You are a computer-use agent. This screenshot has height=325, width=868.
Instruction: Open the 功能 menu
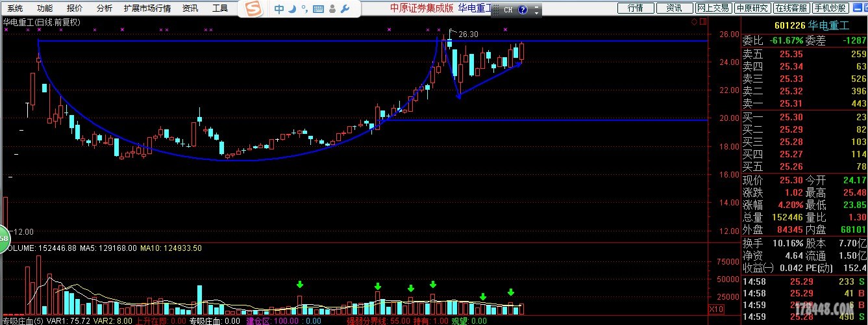click(45, 8)
